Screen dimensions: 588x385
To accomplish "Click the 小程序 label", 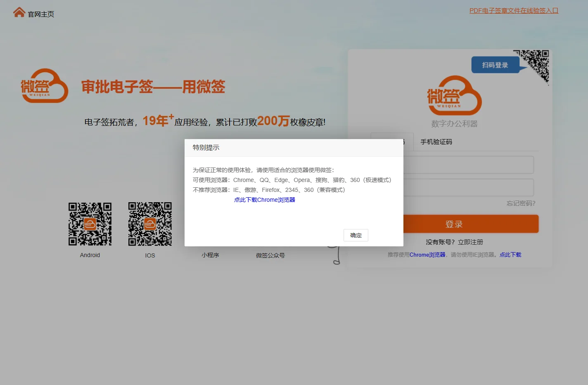I will point(210,255).
